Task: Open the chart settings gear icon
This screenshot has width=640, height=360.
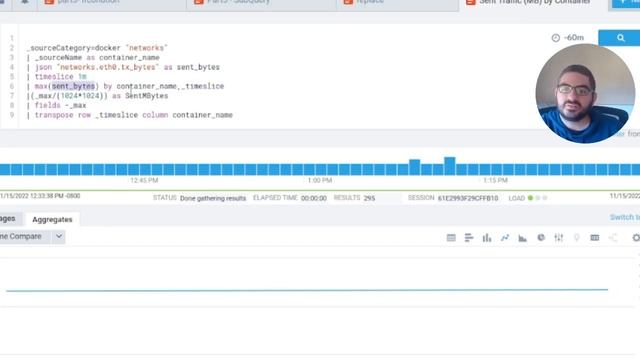Action: coord(636,238)
